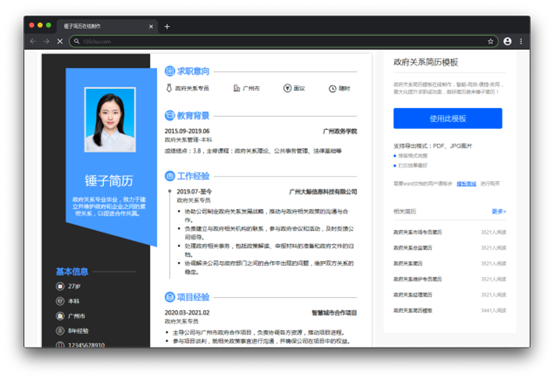Click the resume portrait photo

pyautogui.click(x=110, y=120)
